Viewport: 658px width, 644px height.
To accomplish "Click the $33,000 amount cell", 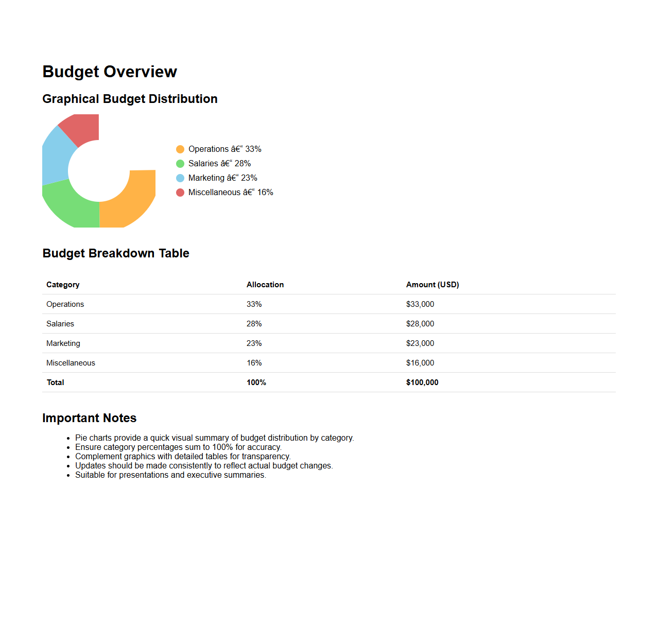I will coord(420,304).
